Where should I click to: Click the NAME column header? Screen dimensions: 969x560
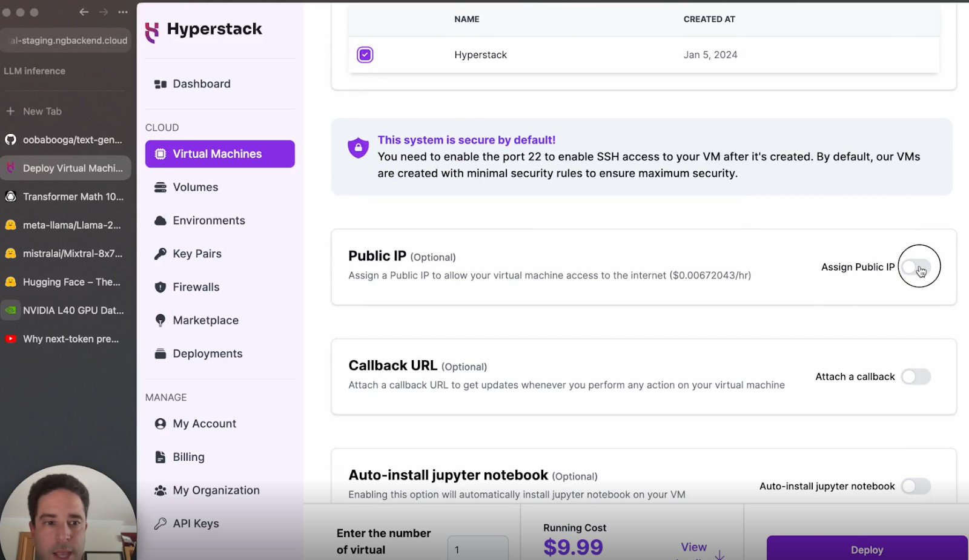coord(466,19)
